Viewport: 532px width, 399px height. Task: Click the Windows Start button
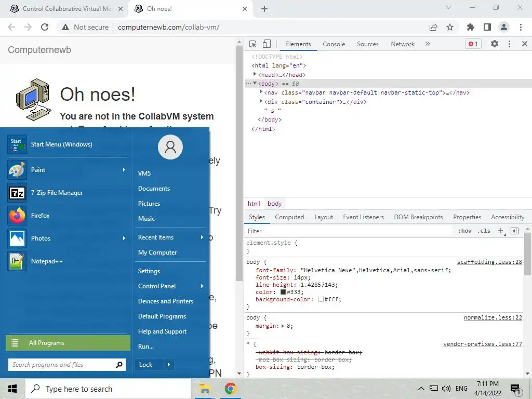[12, 389]
